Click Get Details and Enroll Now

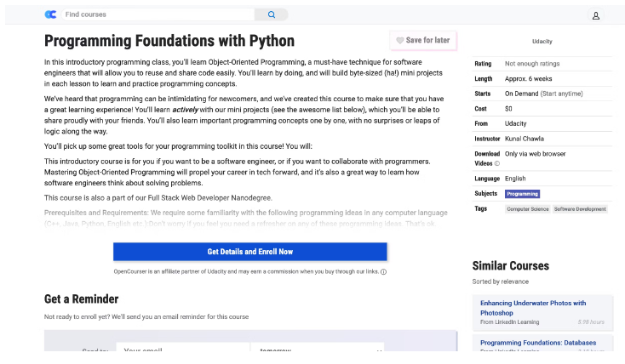tap(250, 252)
